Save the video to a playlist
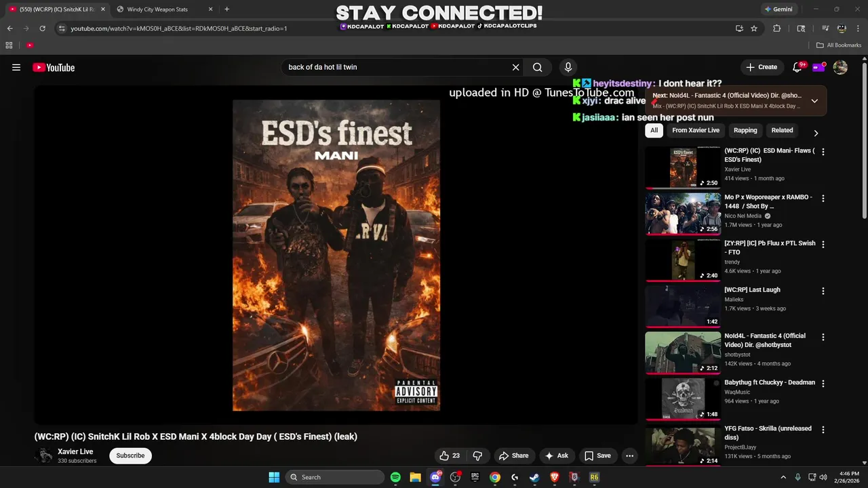868x488 pixels. [x=597, y=455]
